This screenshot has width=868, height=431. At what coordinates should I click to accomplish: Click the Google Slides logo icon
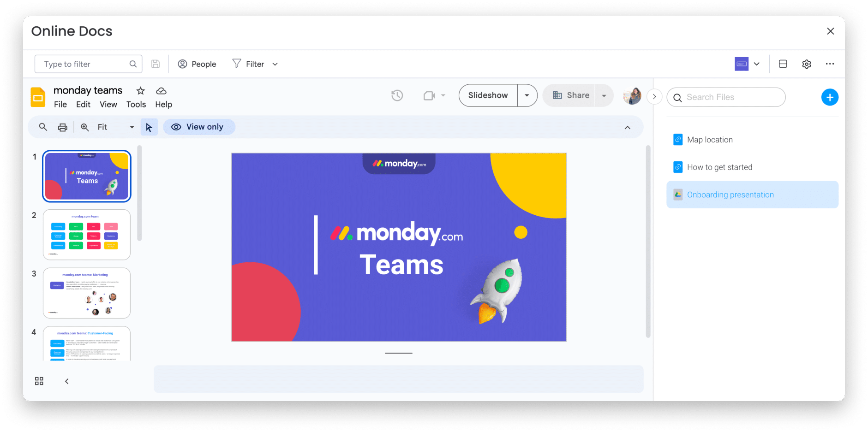[38, 97]
